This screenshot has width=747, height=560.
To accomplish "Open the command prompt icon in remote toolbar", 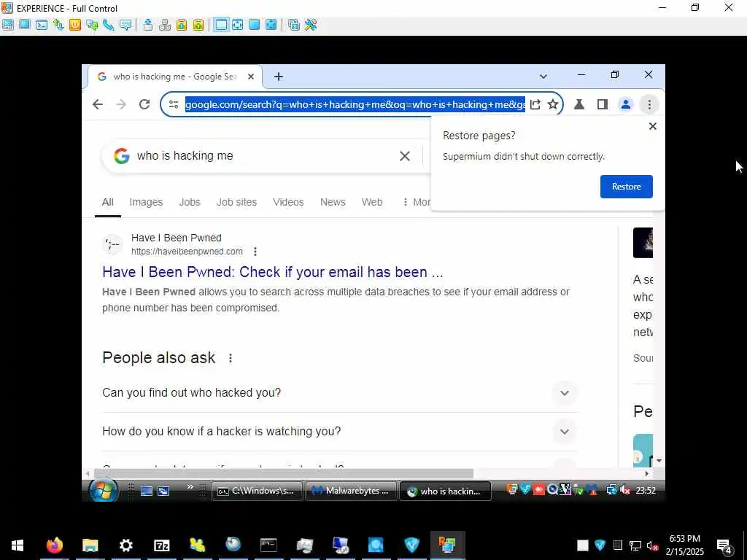I will coord(42,25).
